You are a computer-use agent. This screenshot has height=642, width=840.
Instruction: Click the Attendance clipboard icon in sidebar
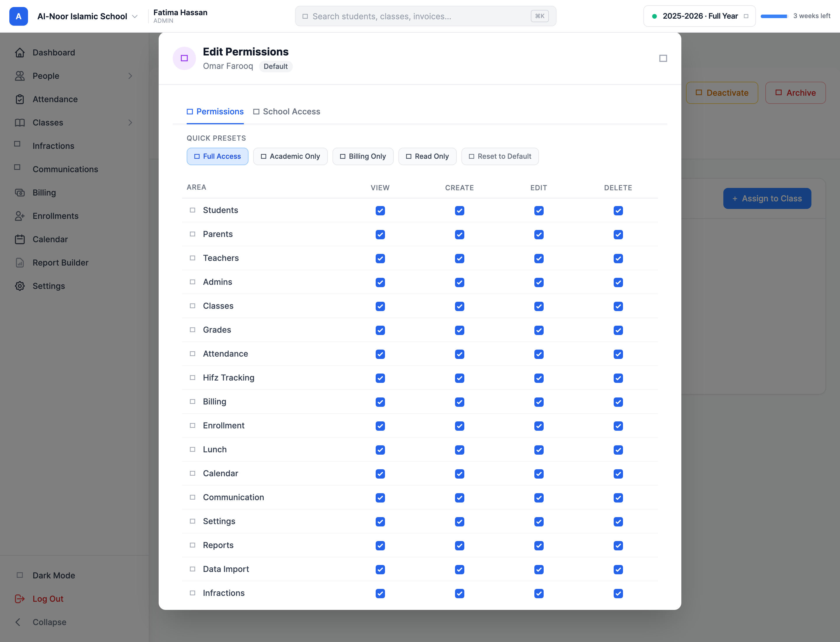[x=20, y=99]
